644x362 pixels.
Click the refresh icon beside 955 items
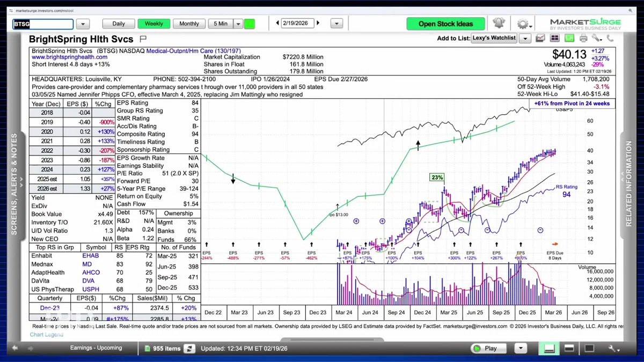coord(189,349)
